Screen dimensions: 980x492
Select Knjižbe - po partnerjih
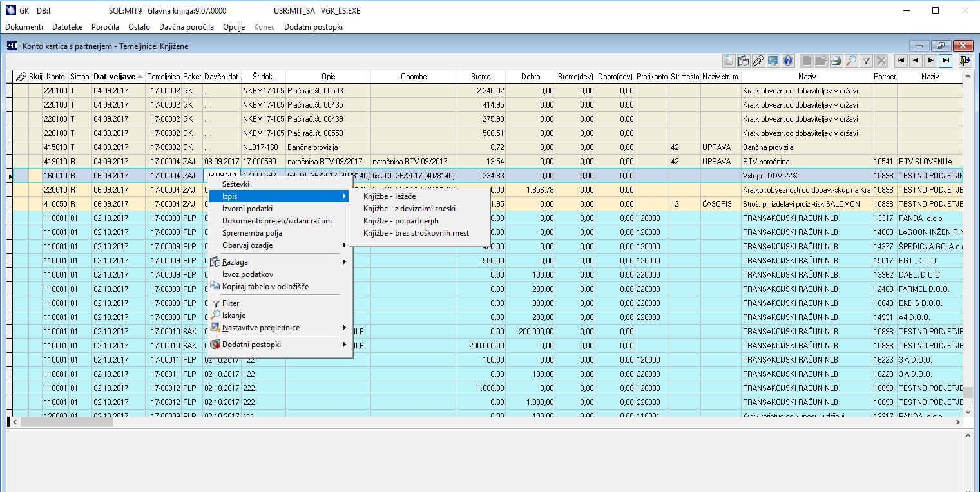(401, 221)
